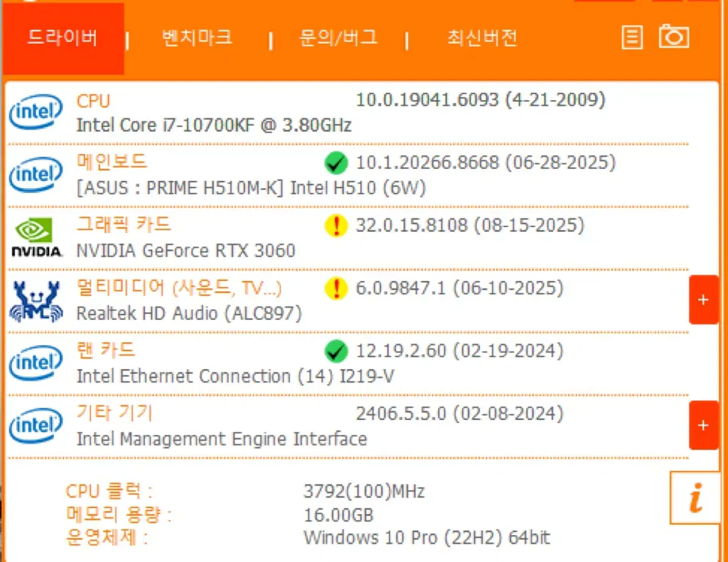Screen dimensions: 728x562
Task: Click the Intel logo beside 기타 기기
Action: [x=36, y=425]
